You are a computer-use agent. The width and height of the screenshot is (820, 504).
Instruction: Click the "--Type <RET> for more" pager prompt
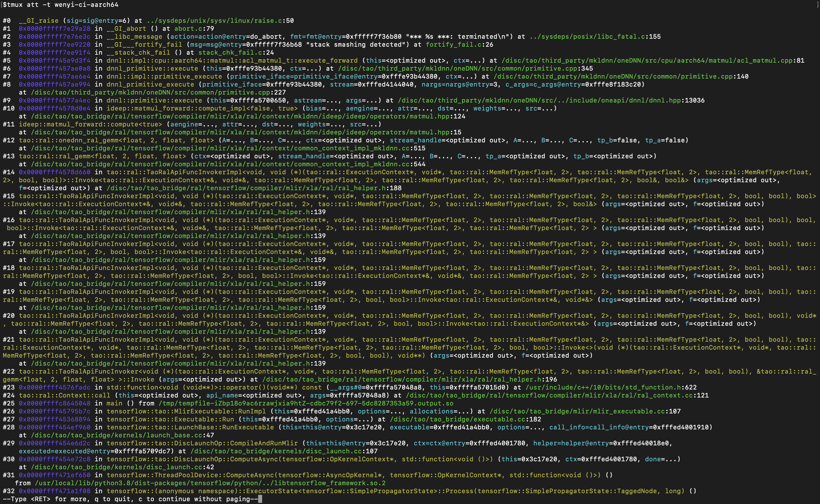point(130,499)
